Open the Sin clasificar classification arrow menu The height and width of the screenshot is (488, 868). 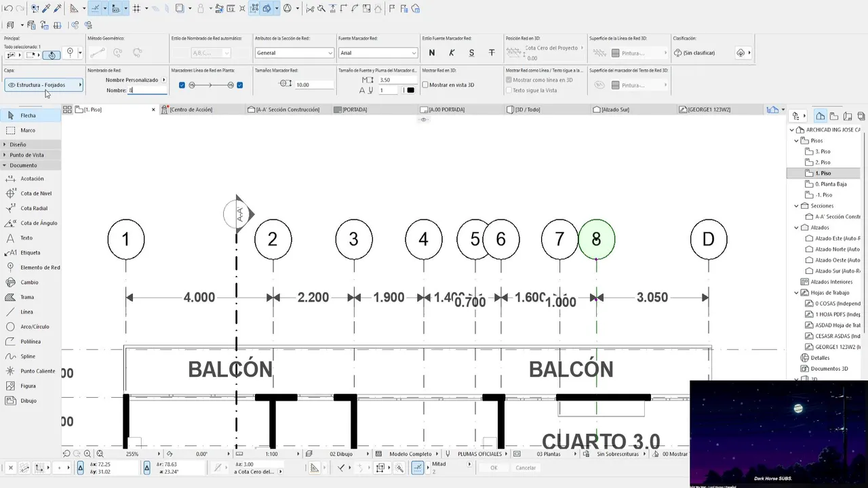(749, 53)
